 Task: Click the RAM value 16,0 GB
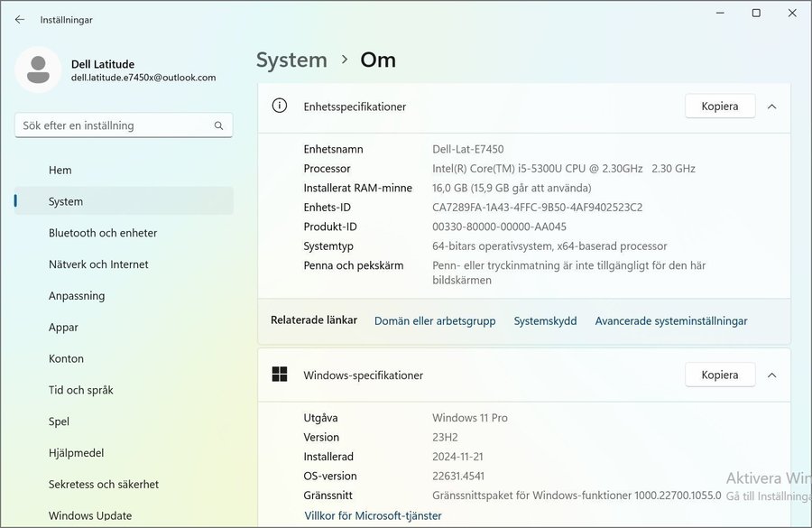[512, 188]
